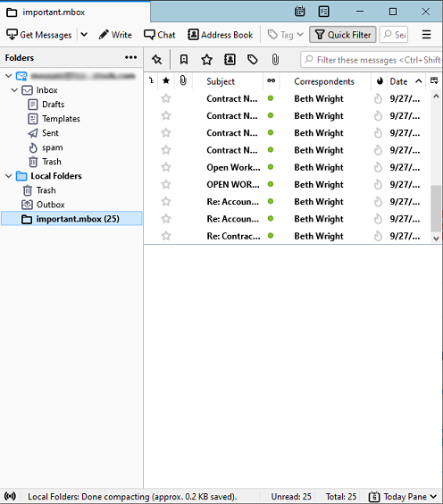Open the tasks tab icon
Viewport: 443px width, 504px height.
[x=323, y=12]
